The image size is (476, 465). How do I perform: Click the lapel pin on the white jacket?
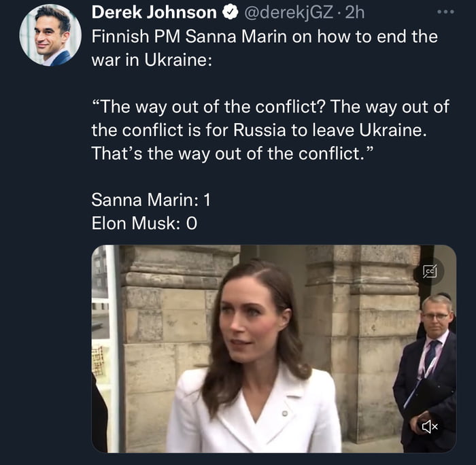285,413
